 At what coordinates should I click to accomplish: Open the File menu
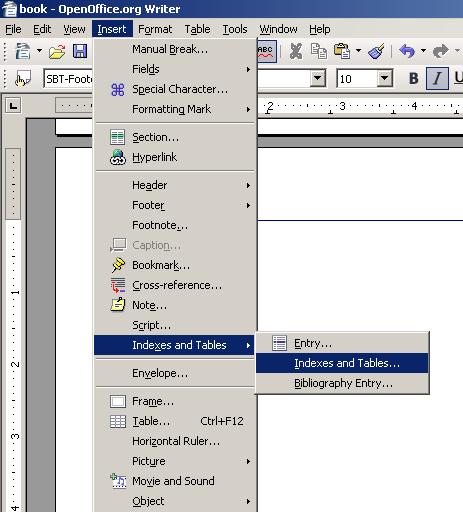pos(13,29)
